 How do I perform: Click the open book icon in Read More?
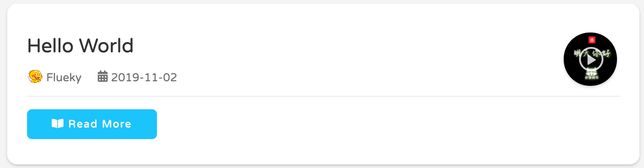[x=57, y=124]
